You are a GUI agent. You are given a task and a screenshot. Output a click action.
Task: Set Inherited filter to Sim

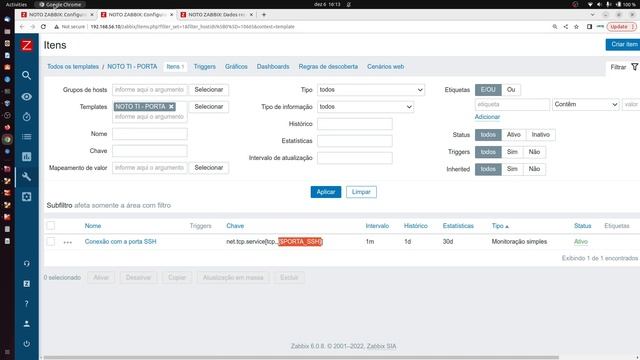[512, 169]
